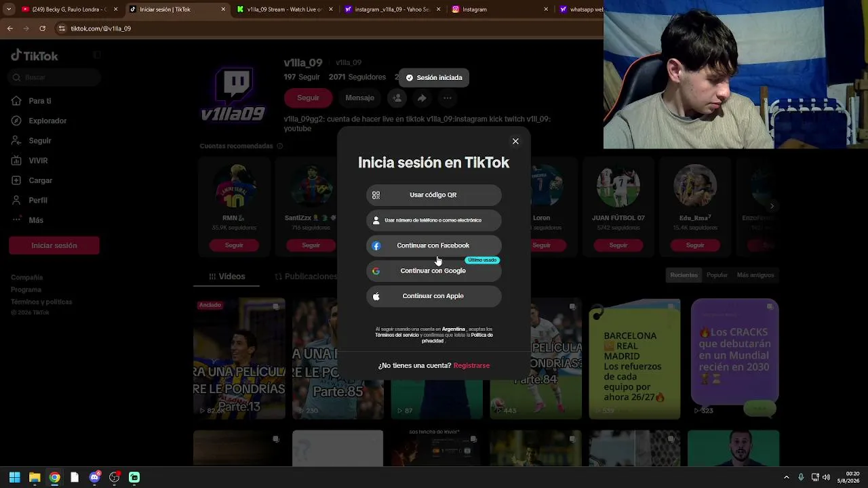This screenshot has width=868, height=488.
Task: Open the Registrarse sign-up link
Action: click(471, 366)
